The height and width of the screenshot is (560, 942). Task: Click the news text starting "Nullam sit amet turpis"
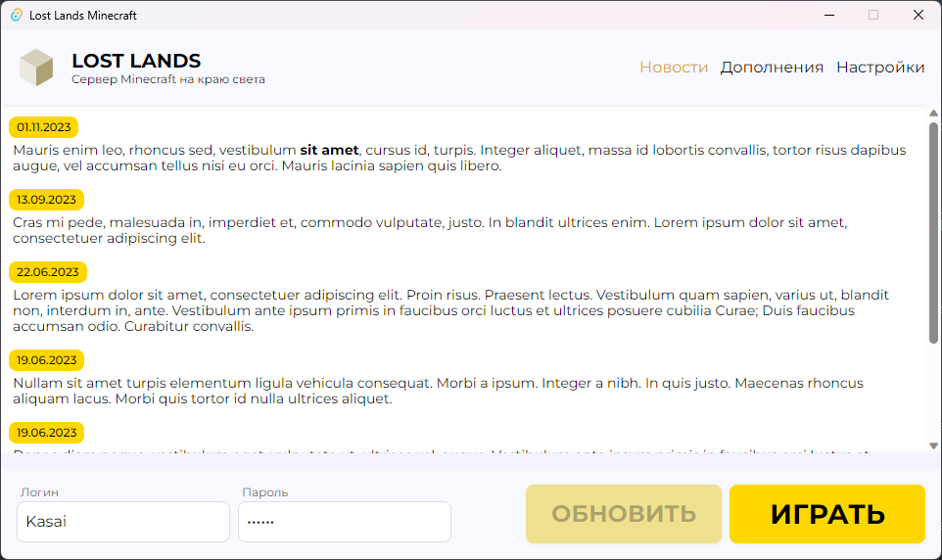[x=438, y=391]
